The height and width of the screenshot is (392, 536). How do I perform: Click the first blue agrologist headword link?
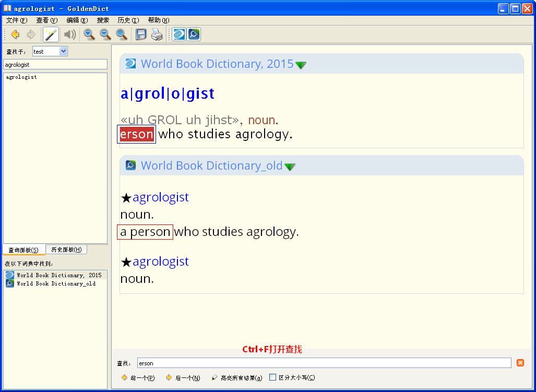click(x=161, y=197)
